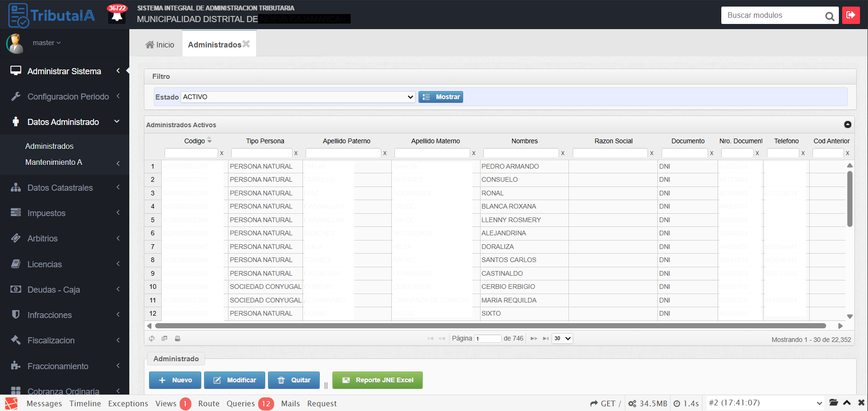Switch to the Inicio tab
Viewport: 868px width, 411px height.
point(160,45)
